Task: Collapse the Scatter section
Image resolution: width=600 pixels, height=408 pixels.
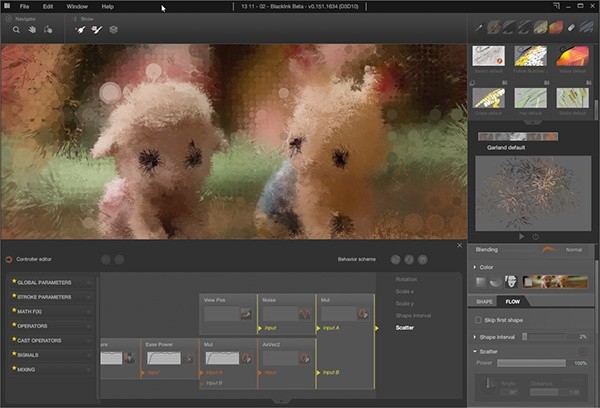Action: pyautogui.click(x=475, y=351)
